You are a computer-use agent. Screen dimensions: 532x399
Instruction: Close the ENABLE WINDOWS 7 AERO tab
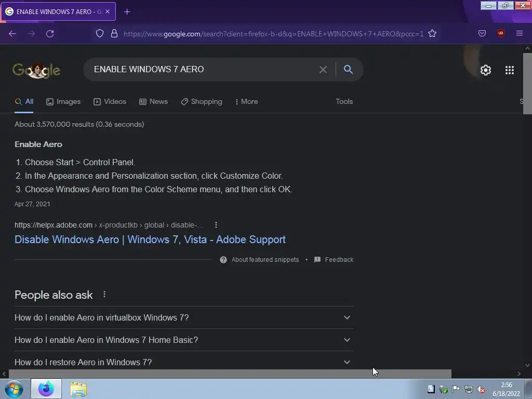(x=108, y=11)
